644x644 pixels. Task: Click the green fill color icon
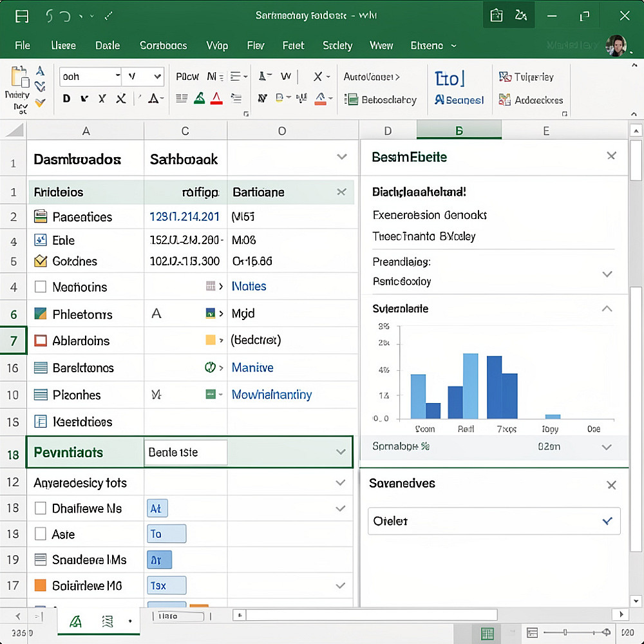point(199,99)
